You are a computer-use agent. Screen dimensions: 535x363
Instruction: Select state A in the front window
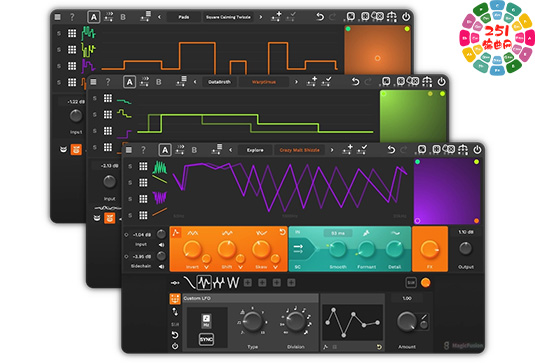tap(165, 150)
